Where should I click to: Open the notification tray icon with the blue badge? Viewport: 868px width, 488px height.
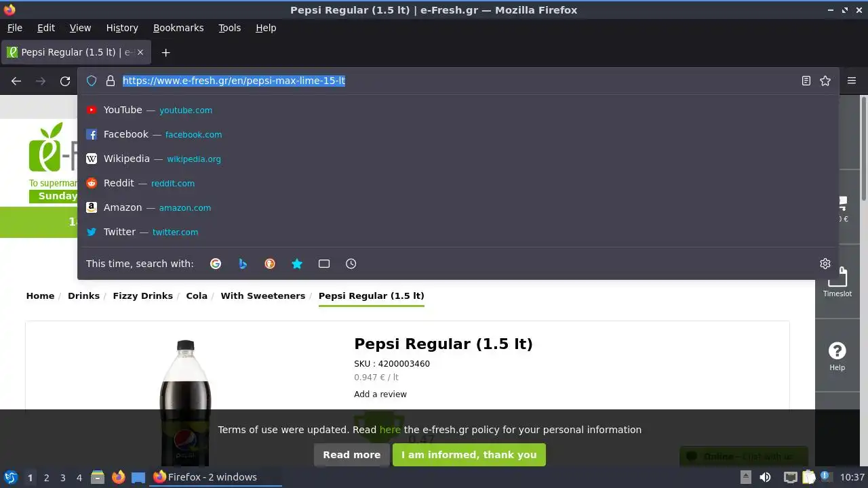[826, 477]
